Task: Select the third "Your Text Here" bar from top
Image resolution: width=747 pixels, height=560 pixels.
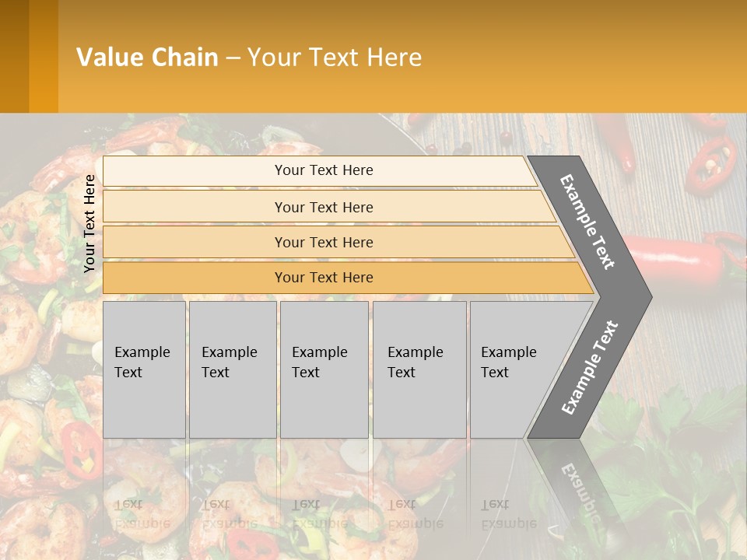Action: (324, 242)
